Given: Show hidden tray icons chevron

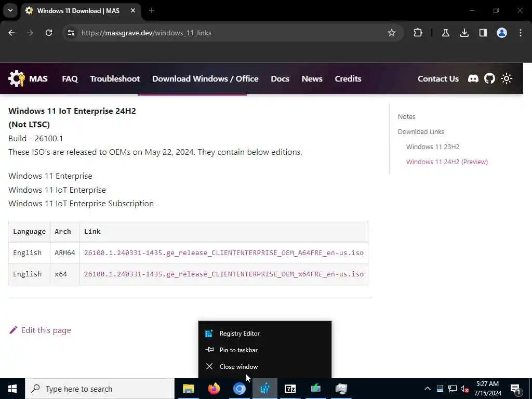Looking at the screenshot, I should tap(428, 389).
